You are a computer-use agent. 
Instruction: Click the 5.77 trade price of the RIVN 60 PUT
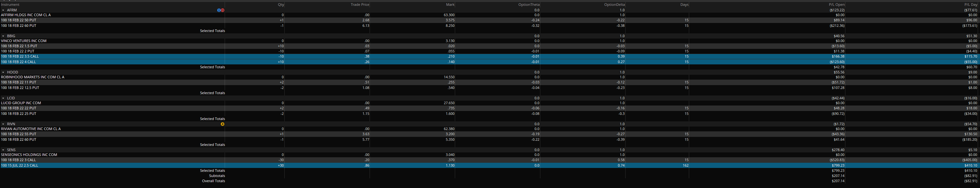(x=366, y=140)
